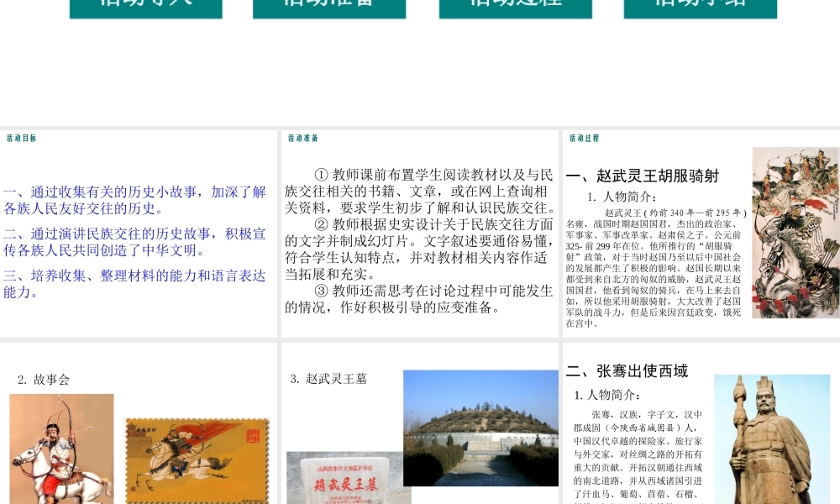Click the 3. 赵武灵王墓 heading

click(x=329, y=379)
